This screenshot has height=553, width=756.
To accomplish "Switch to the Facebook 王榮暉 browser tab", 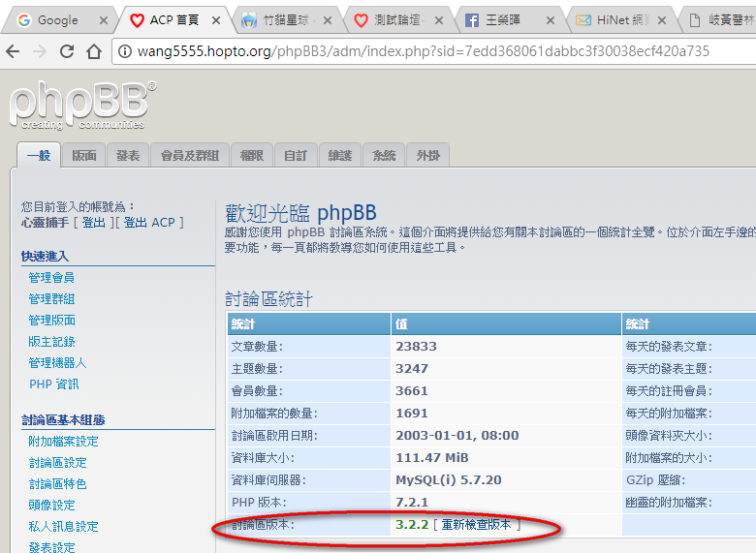I will click(509, 19).
